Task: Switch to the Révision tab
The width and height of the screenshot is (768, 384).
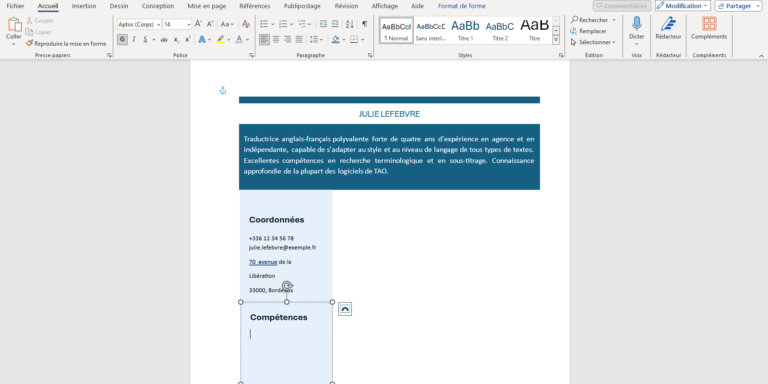Action: [x=346, y=6]
